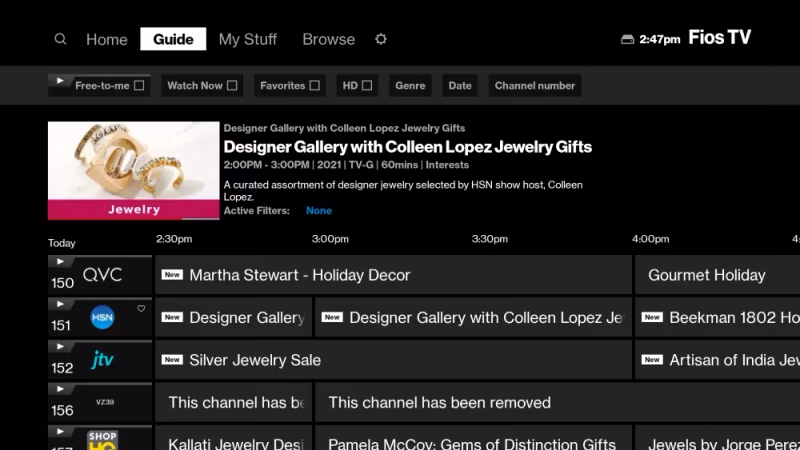The width and height of the screenshot is (800, 450).
Task: Click the QVC channel 150 logo
Action: coord(102,275)
